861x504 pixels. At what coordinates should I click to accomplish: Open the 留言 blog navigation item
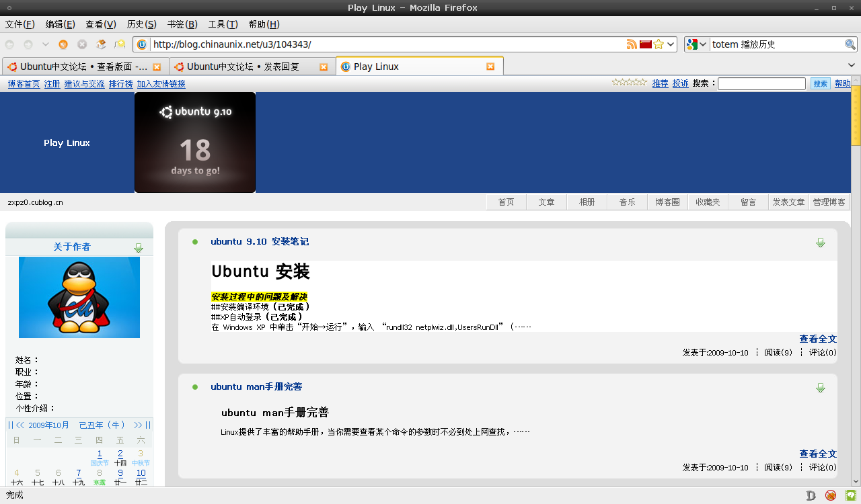pyautogui.click(x=748, y=202)
